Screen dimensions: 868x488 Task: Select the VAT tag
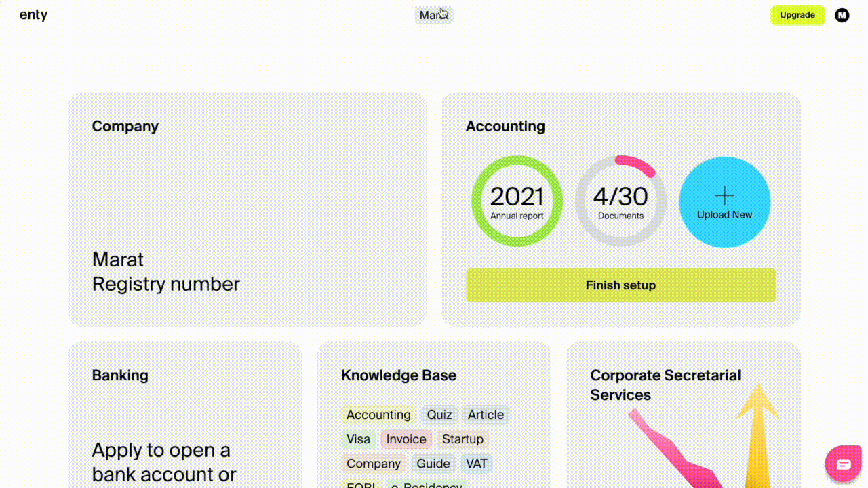(476, 464)
